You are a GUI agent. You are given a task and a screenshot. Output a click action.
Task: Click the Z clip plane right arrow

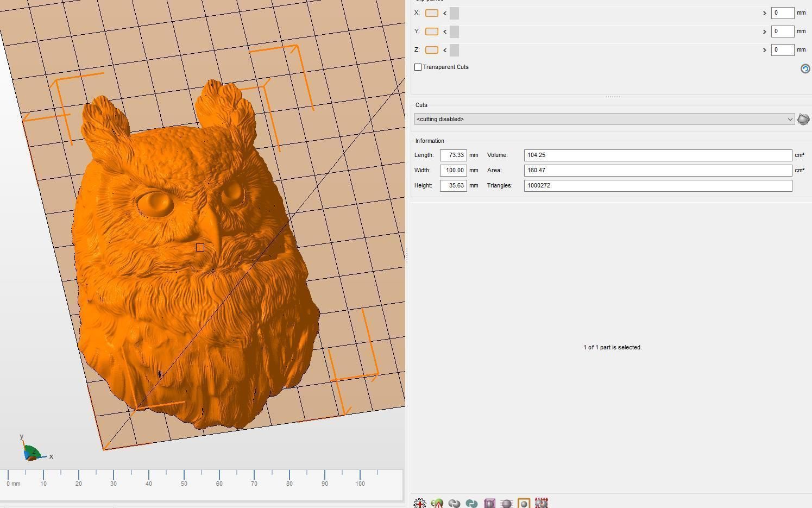[x=764, y=50]
